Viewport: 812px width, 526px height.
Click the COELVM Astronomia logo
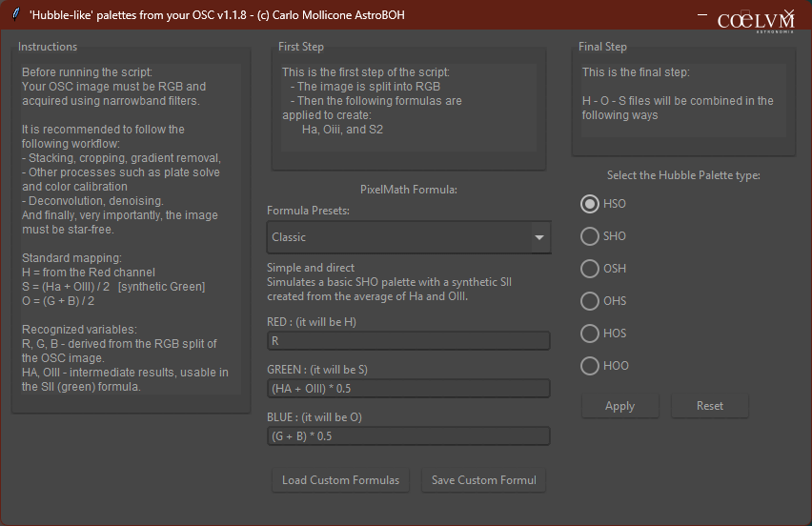pyautogui.click(x=756, y=21)
